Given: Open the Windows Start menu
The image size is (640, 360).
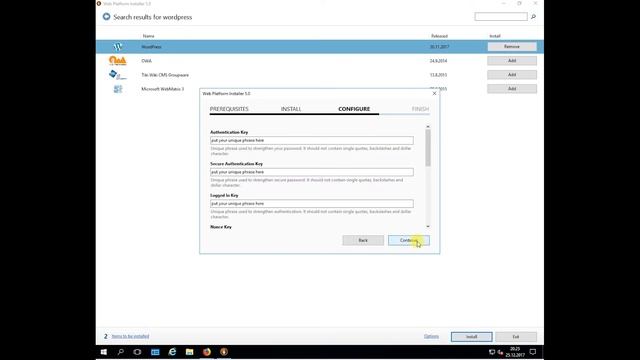Looking at the screenshot, I should tap(104, 352).
